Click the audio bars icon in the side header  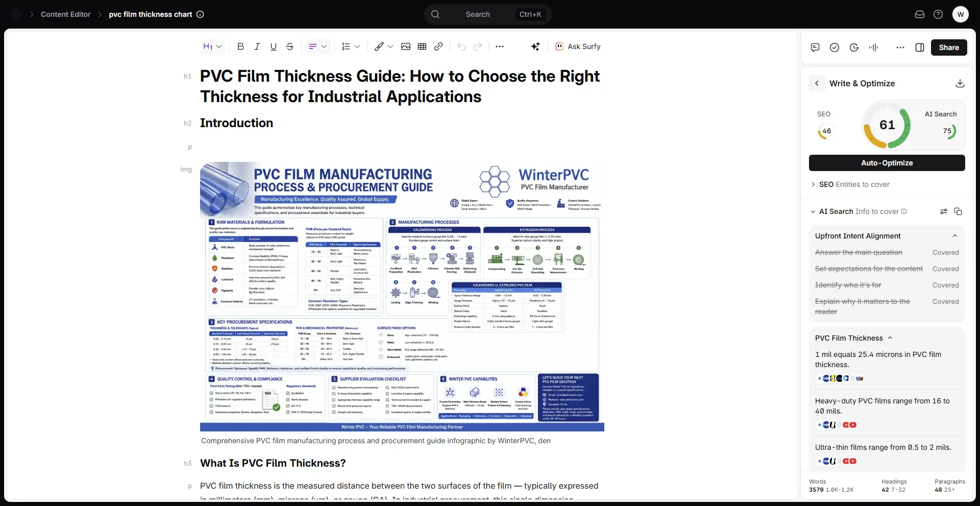pos(873,47)
